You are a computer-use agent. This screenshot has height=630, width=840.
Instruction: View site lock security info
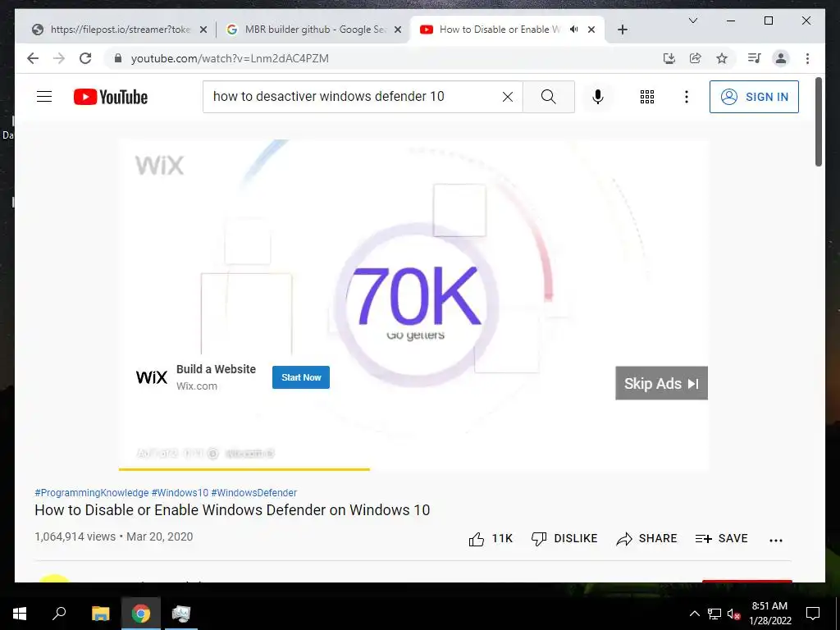coord(118,58)
